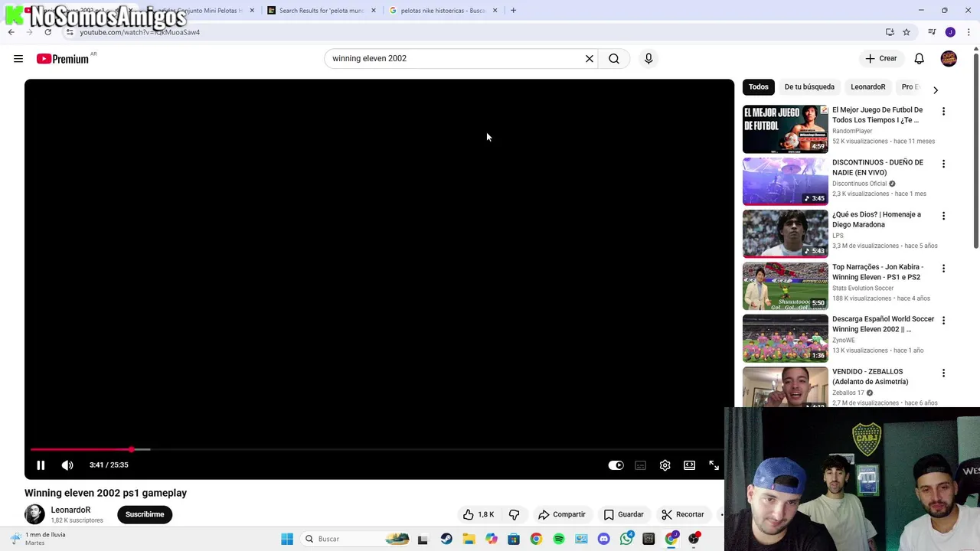Dislike the video with thumbs down

514,514
